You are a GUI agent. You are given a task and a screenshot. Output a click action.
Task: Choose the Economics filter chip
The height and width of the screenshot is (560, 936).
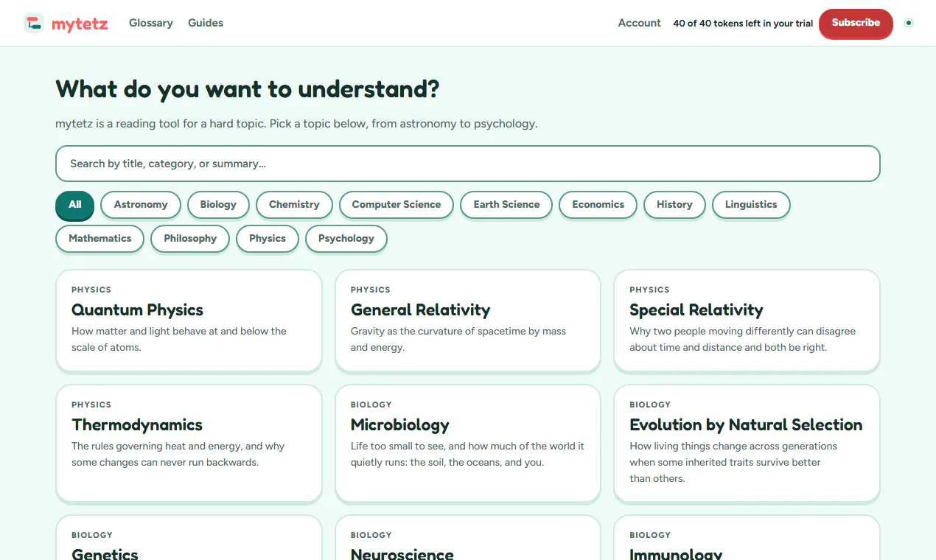click(598, 205)
